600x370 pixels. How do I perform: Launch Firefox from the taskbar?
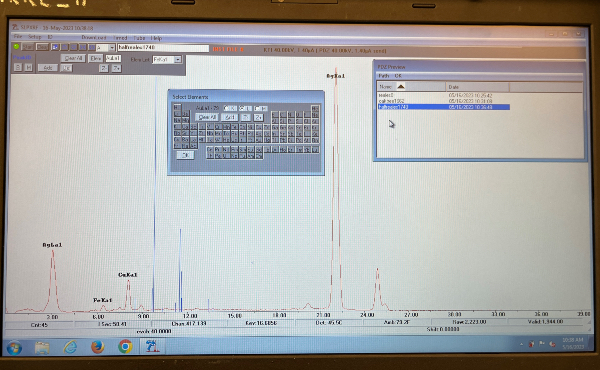tap(98, 346)
